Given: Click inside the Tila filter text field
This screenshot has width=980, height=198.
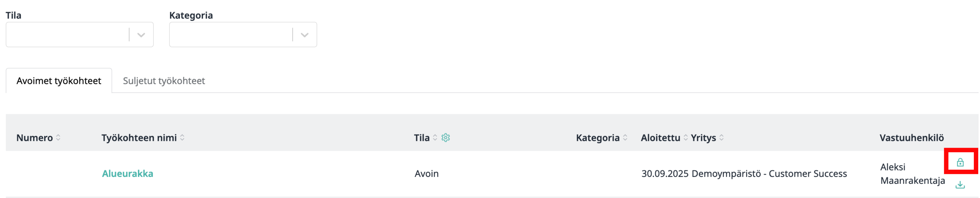Looking at the screenshot, I should [x=66, y=35].
